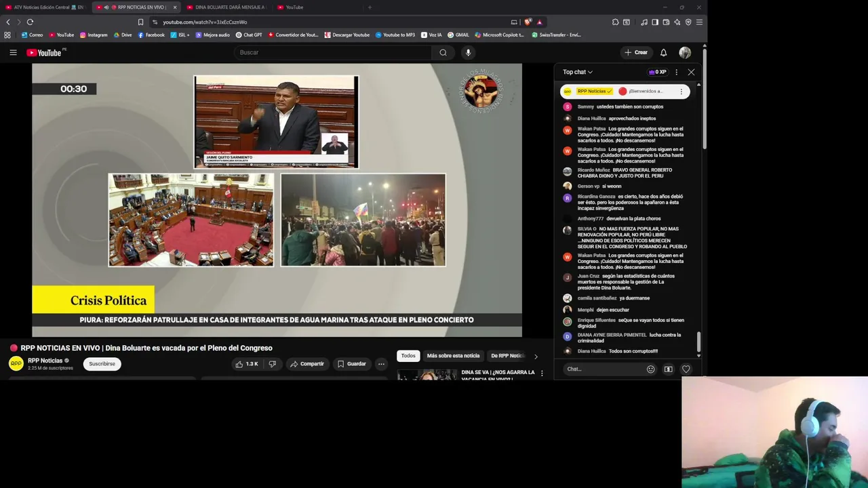Dislike the video with thumbs down
The height and width of the screenshot is (488, 868).
point(272,364)
